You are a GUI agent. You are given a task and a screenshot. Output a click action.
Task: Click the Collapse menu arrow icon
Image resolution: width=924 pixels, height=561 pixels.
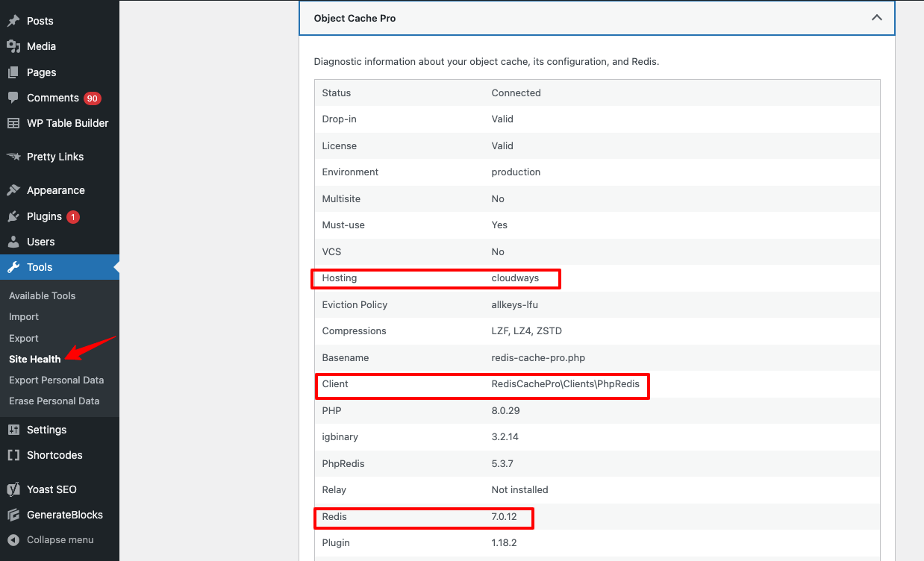click(x=13, y=539)
